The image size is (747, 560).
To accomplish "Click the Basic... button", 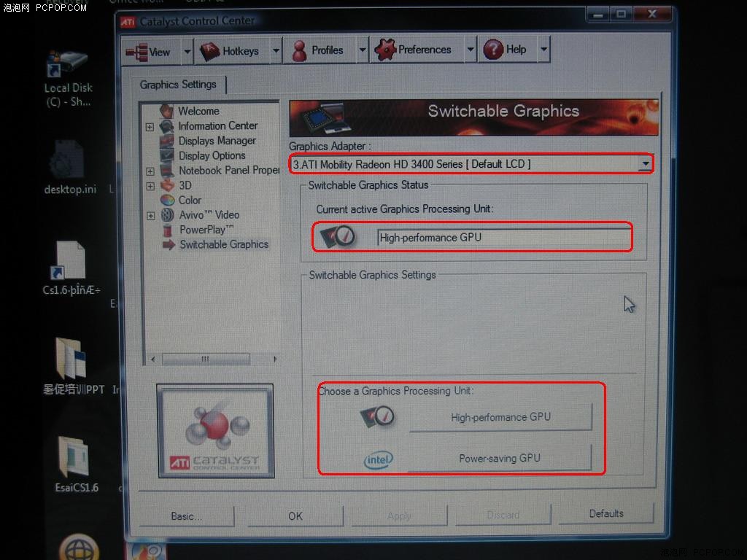I will point(187,516).
